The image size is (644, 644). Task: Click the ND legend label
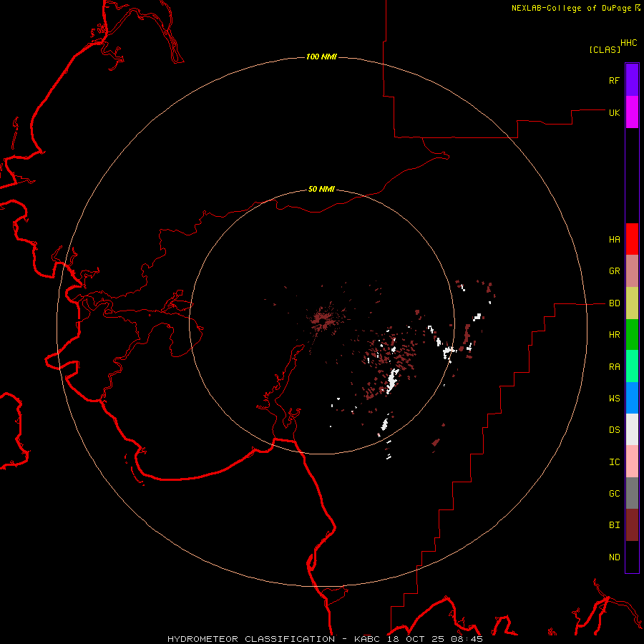pos(614,557)
